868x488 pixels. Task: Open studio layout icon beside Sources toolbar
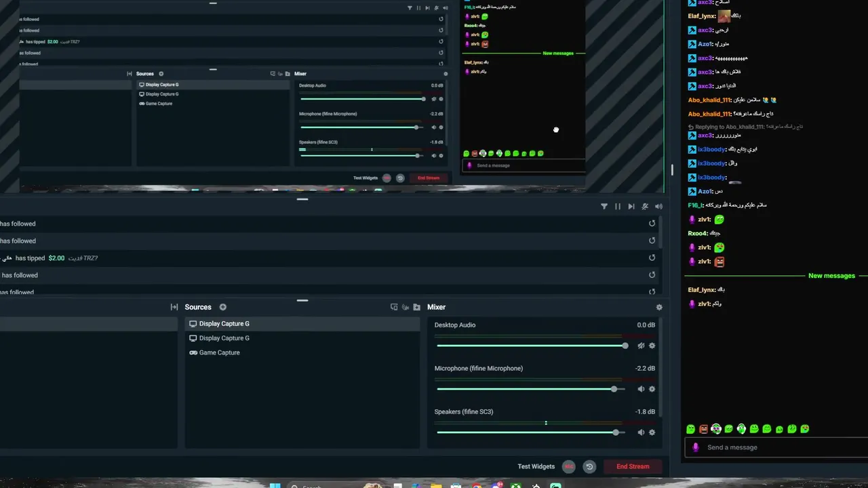[394, 307]
